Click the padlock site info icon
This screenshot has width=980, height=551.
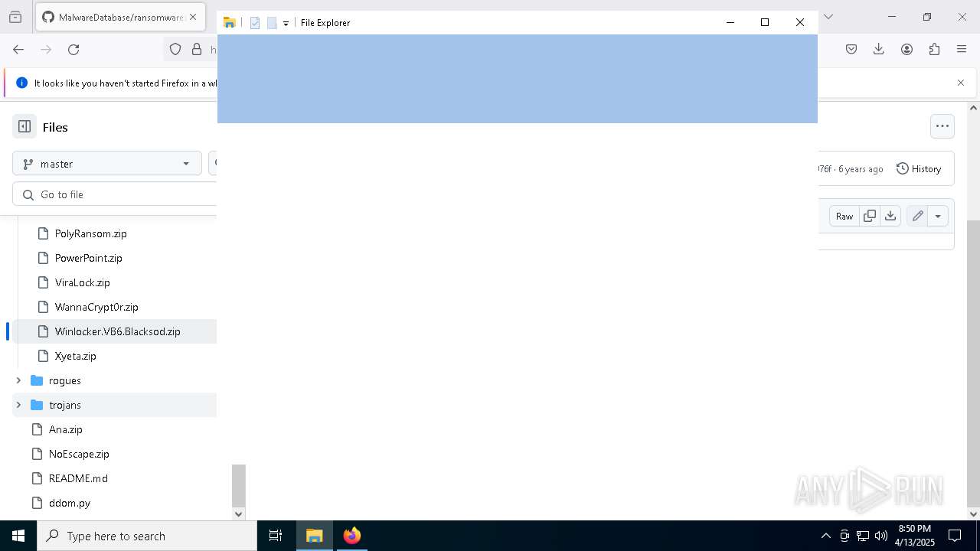click(x=197, y=49)
